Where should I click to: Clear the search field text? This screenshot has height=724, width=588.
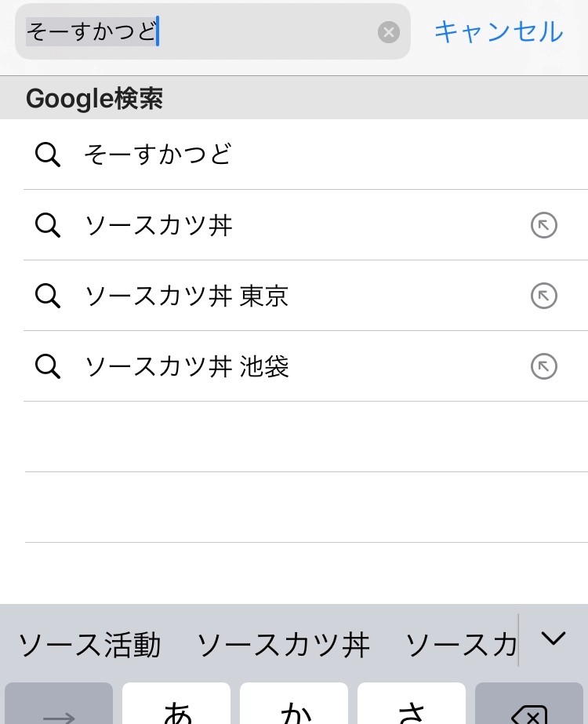click(389, 32)
